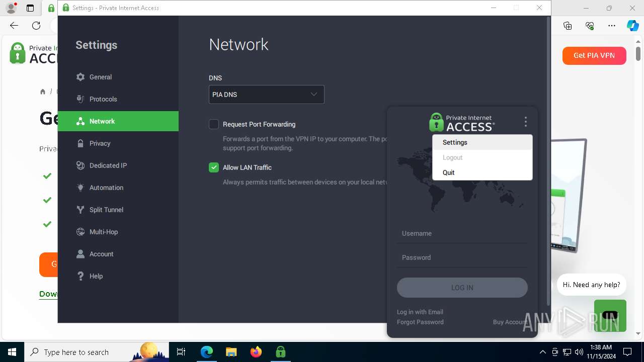This screenshot has width=644, height=362.
Task: Open Edge settings ellipsis menu
Action: point(611,26)
